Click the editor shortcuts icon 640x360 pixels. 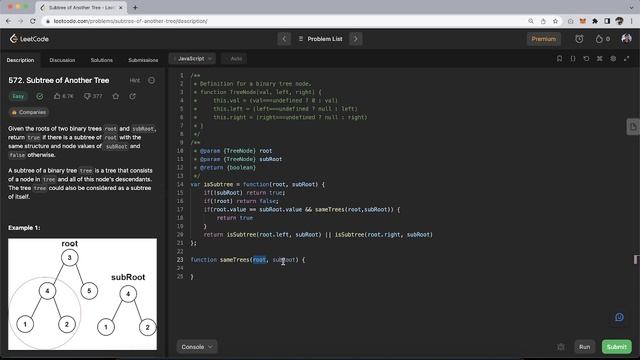click(600, 59)
